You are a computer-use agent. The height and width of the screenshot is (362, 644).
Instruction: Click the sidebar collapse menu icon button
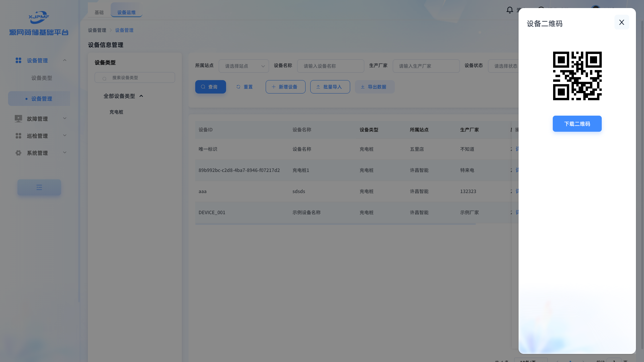39,187
